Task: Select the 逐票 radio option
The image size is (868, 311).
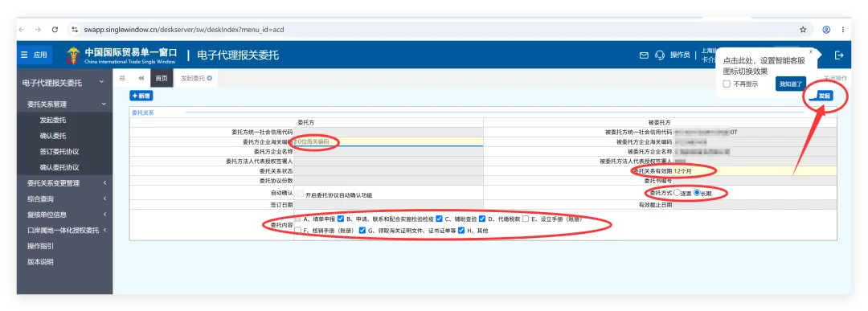Action: click(x=677, y=193)
